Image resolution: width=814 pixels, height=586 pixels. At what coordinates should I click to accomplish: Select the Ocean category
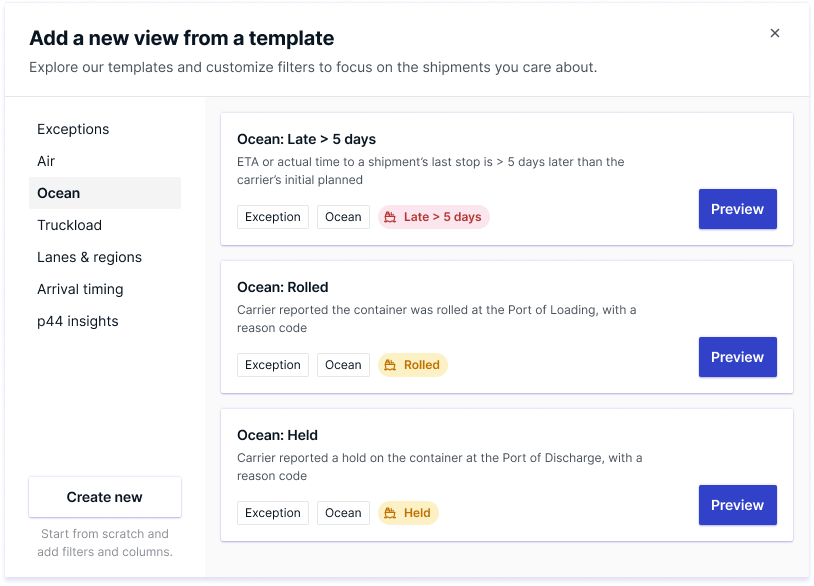point(105,193)
